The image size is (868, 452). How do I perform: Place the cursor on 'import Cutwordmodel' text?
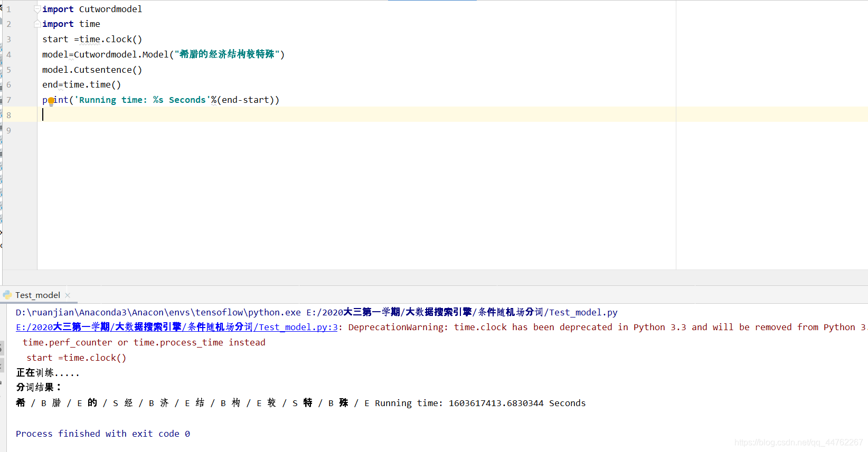click(x=92, y=9)
